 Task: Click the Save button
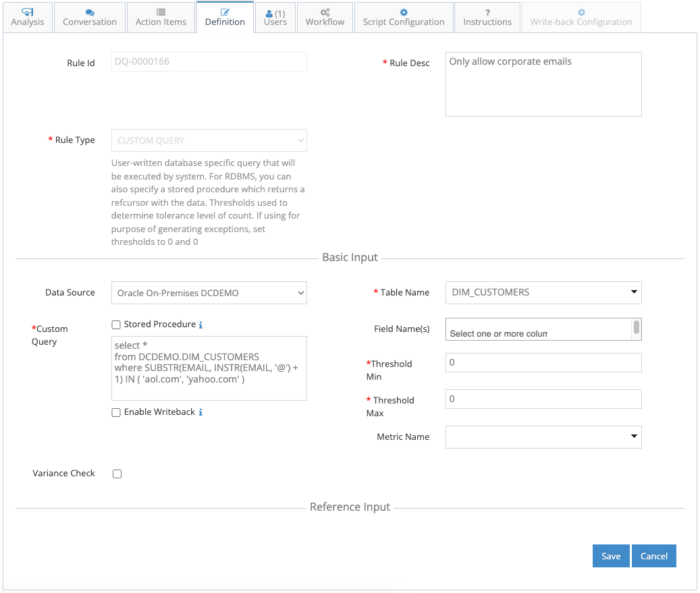point(611,556)
